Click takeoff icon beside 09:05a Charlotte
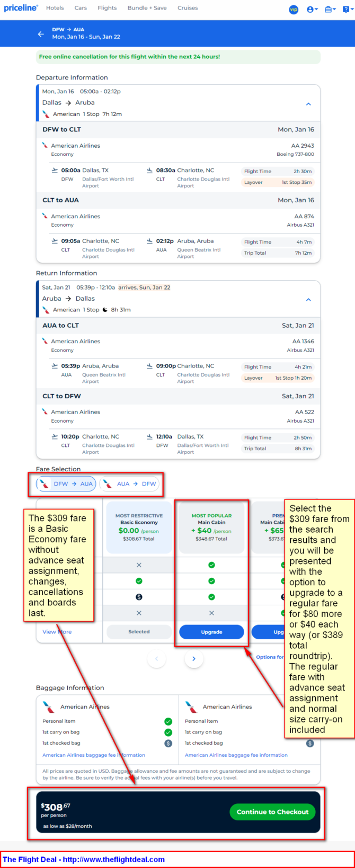 [55, 241]
